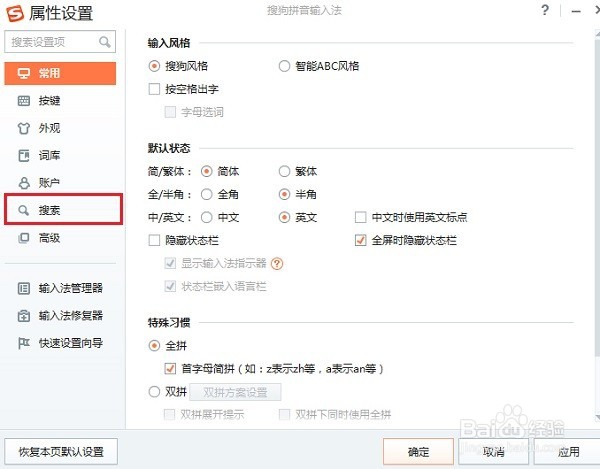This screenshot has height=469, width=600.
Task: Choose 繁体 radio button
Action: coord(284,171)
